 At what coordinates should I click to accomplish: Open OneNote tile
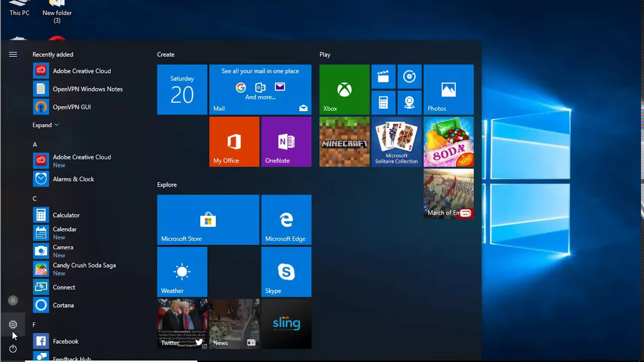pos(286,142)
